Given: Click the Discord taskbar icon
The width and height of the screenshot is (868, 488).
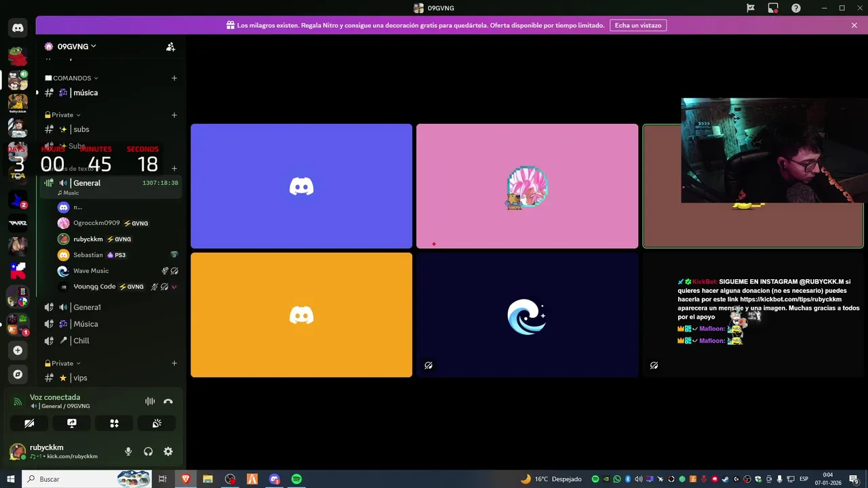Looking at the screenshot, I should (x=275, y=479).
